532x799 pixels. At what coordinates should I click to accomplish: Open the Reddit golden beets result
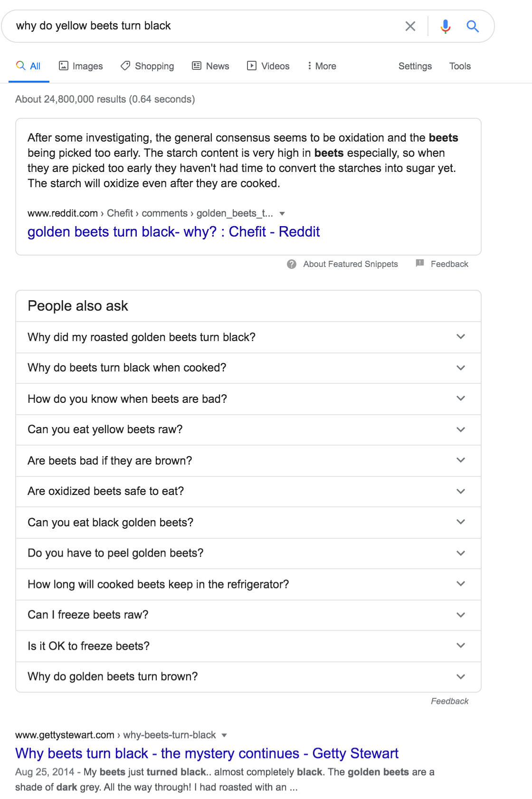(x=173, y=232)
